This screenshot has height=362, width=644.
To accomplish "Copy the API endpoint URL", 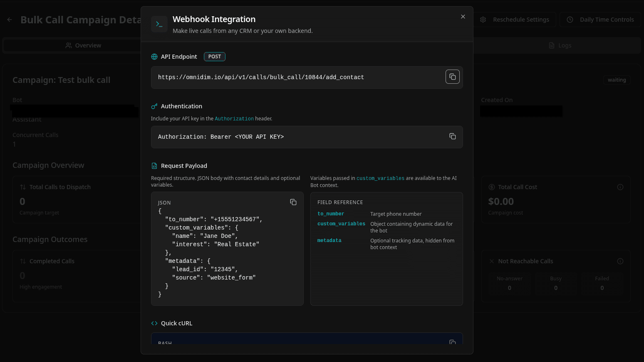I will click(452, 77).
